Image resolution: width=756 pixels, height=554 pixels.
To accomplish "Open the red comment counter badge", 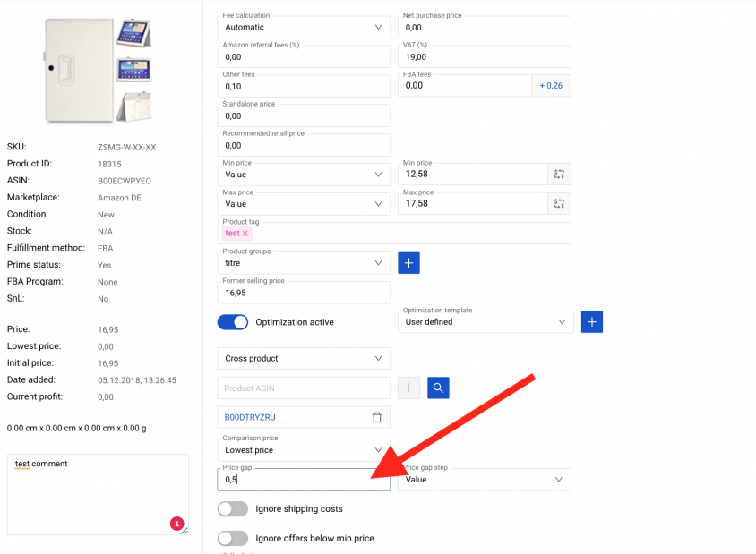I will coord(177,524).
